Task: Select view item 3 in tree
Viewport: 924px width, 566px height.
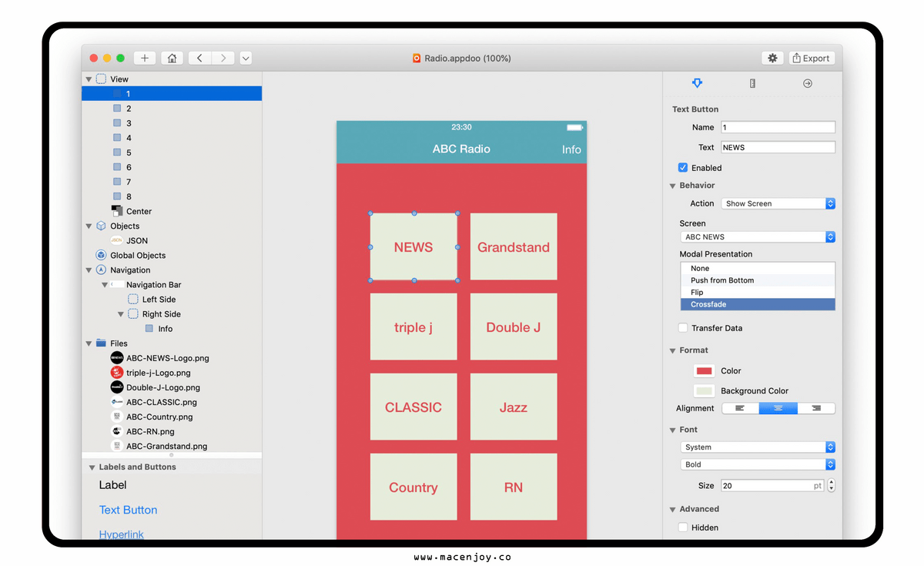Action: point(129,123)
